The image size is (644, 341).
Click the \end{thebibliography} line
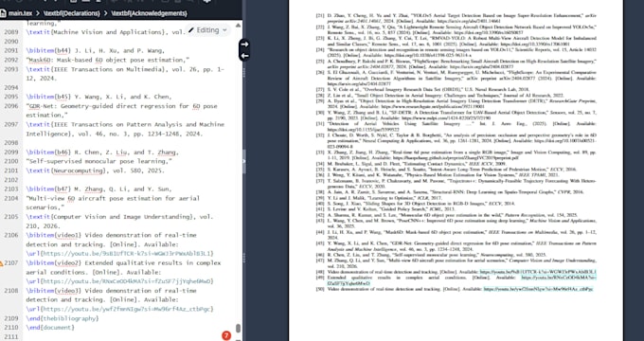click(62, 318)
